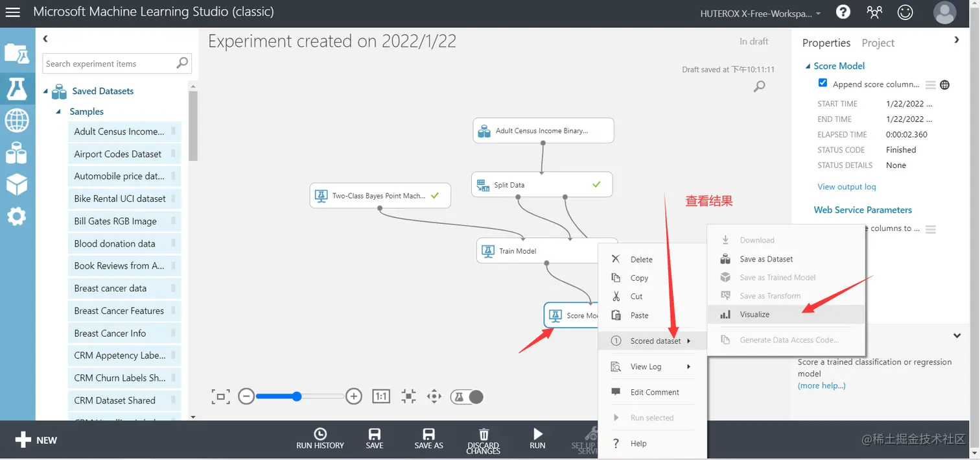Collapse the left module palette chevron

[x=45, y=39]
